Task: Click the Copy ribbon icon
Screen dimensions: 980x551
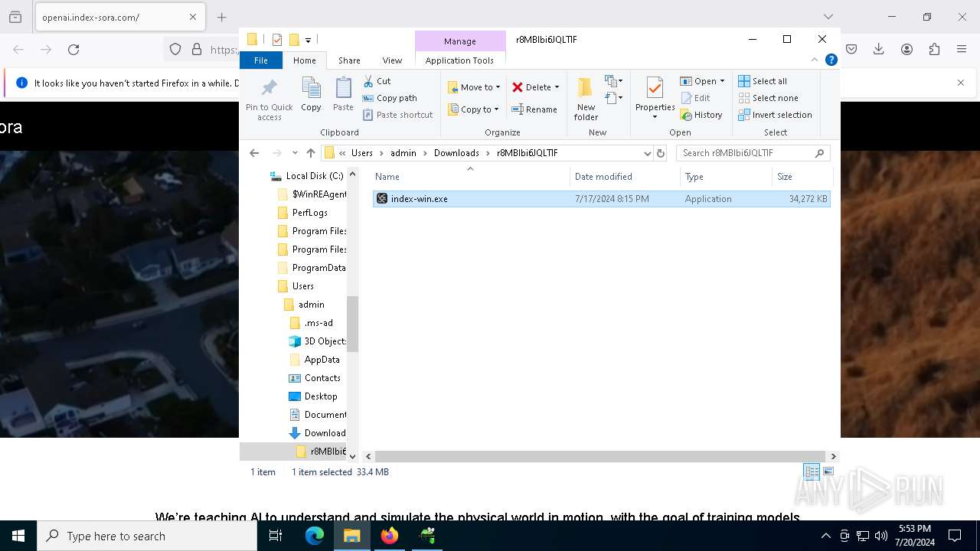Action: pos(311,95)
